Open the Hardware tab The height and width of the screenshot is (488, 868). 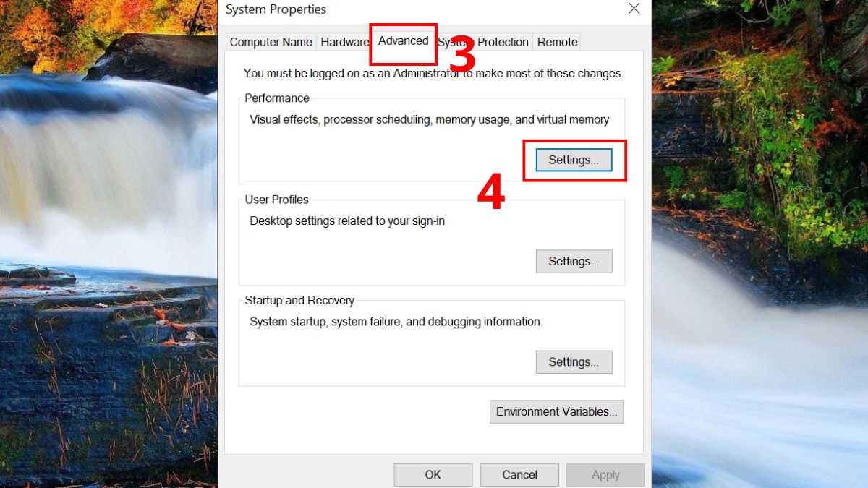click(344, 42)
